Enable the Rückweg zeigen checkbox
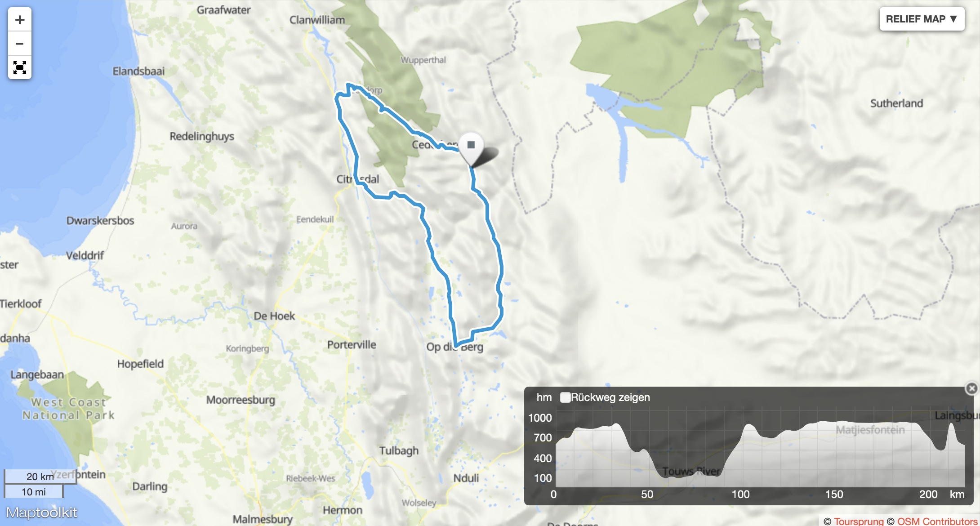Viewport: 980px width, 526px height. [x=565, y=397]
